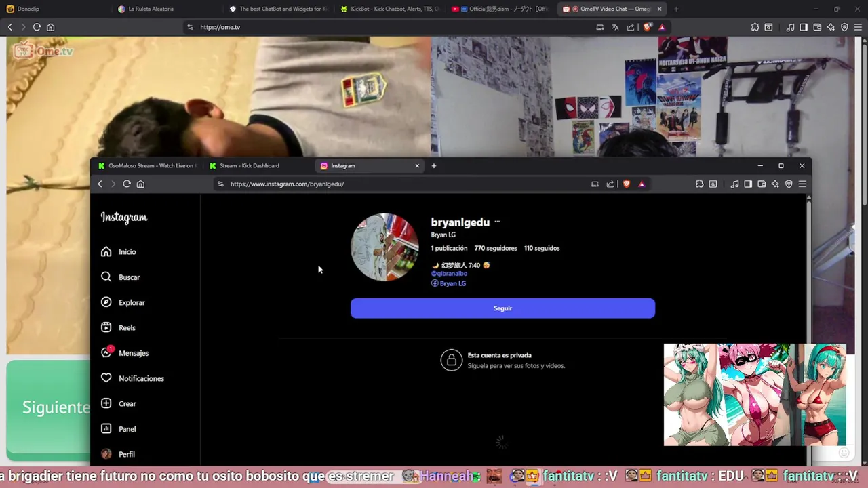This screenshot has height=488, width=868.
Task: Click 1 publicación count
Action: (449, 248)
